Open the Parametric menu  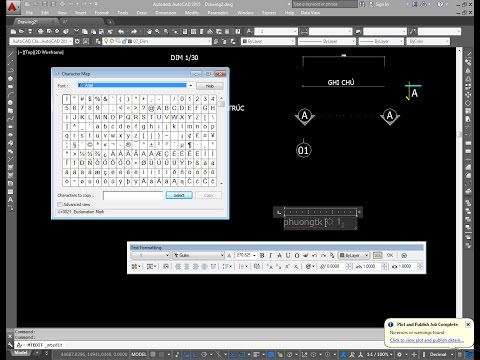tap(218, 13)
